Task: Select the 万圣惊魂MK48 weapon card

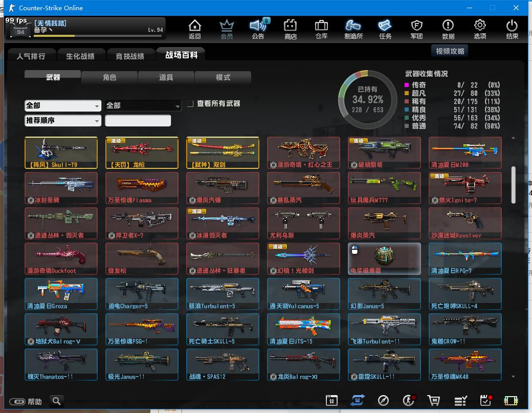Action: coord(465,364)
